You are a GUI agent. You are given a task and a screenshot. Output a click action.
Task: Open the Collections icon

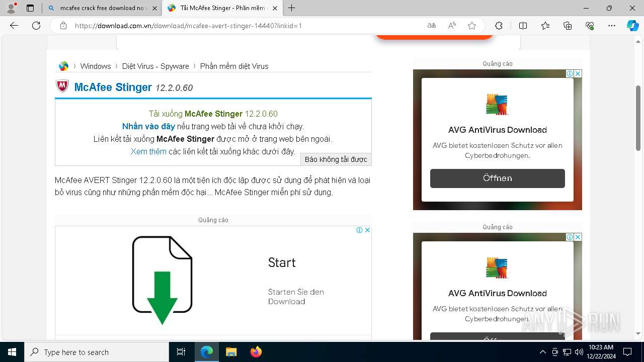[x=568, y=26]
